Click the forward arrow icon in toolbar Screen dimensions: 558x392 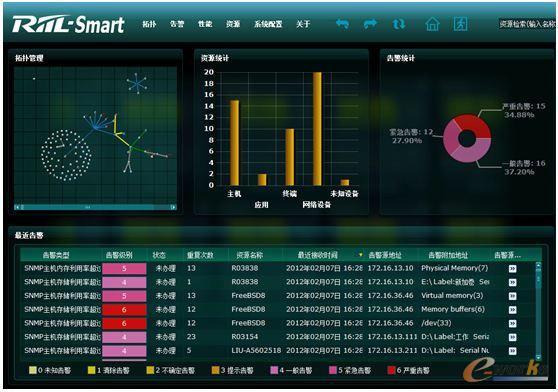tap(370, 24)
